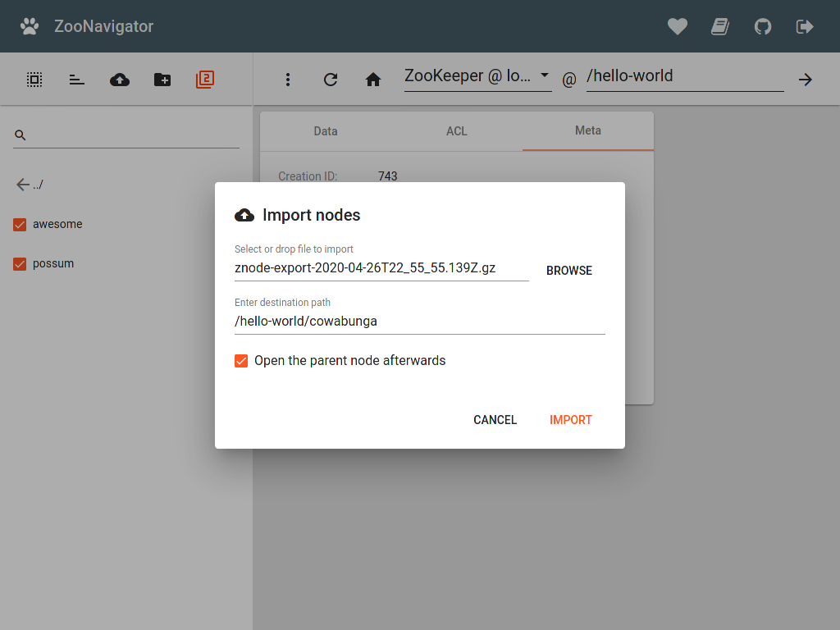The height and width of the screenshot is (630, 840).
Task: Dismiss the dialog with CANCEL
Action: pyautogui.click(x=495, y=419)
